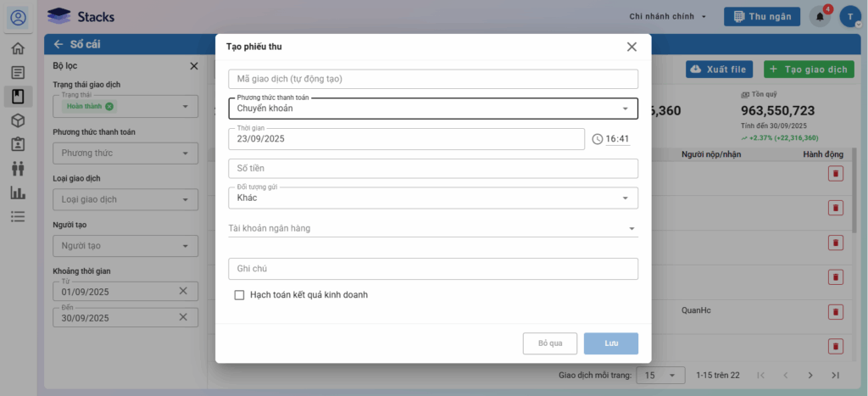Screen dimensions: 868x396
Task: Click the home icon in left sidebar
Action: coord(18,48)
